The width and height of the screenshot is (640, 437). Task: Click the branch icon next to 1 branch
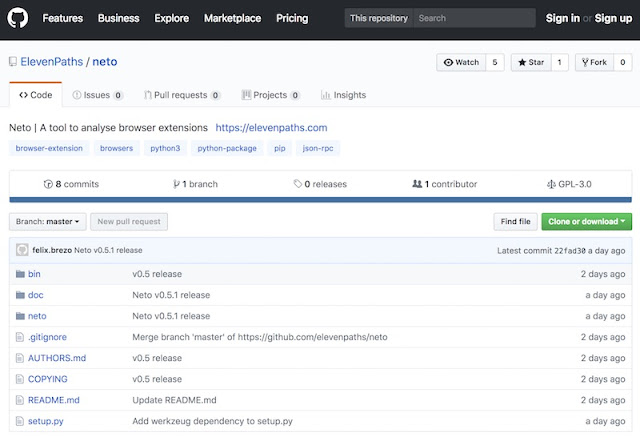(x=176, y=184)
